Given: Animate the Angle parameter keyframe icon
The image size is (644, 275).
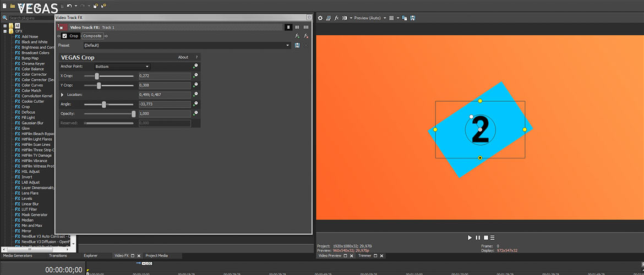Looking at the screenshot, I should point(195,104).
